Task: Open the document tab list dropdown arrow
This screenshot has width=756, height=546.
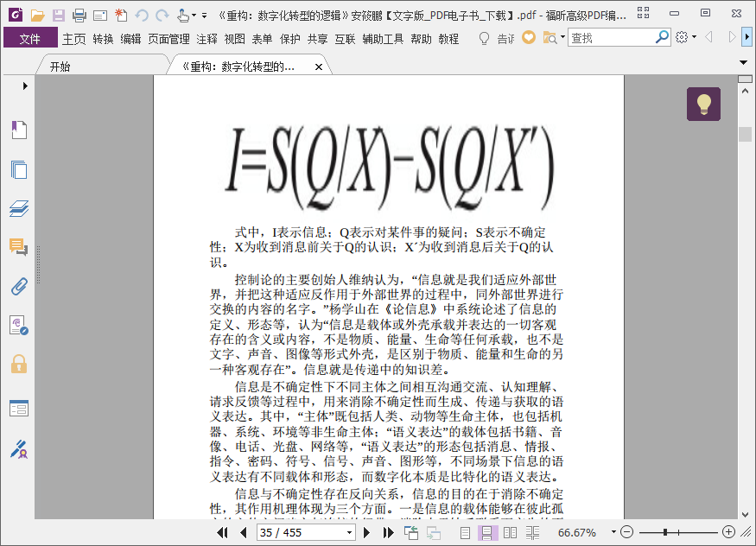Action: (743, 62)
